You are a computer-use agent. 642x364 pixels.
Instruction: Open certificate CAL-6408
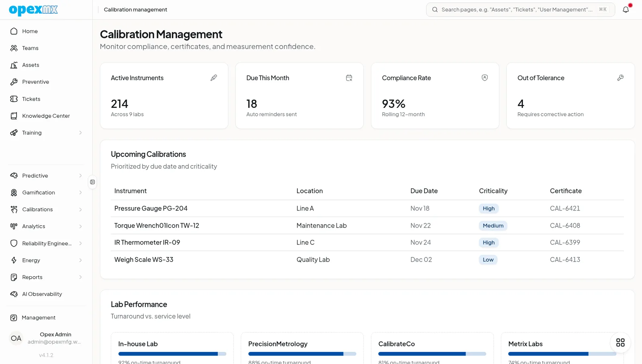[x=565, y=225]
